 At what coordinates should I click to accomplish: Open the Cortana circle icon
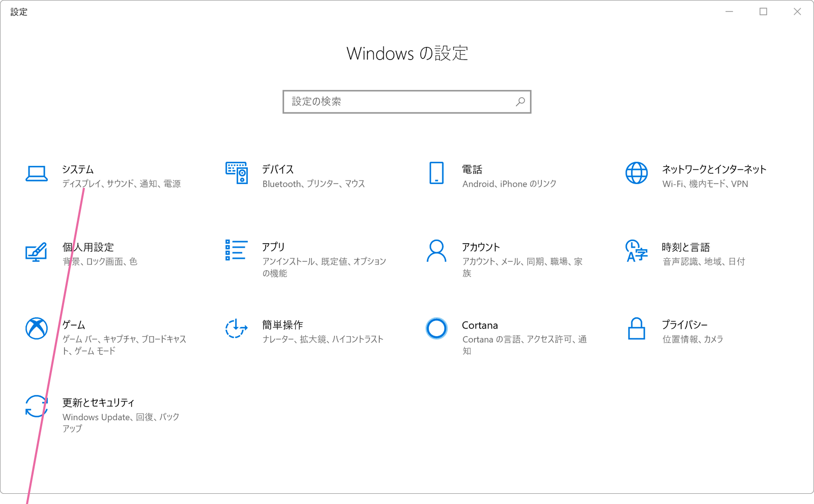pyautogui.click(x=437, y=329)
